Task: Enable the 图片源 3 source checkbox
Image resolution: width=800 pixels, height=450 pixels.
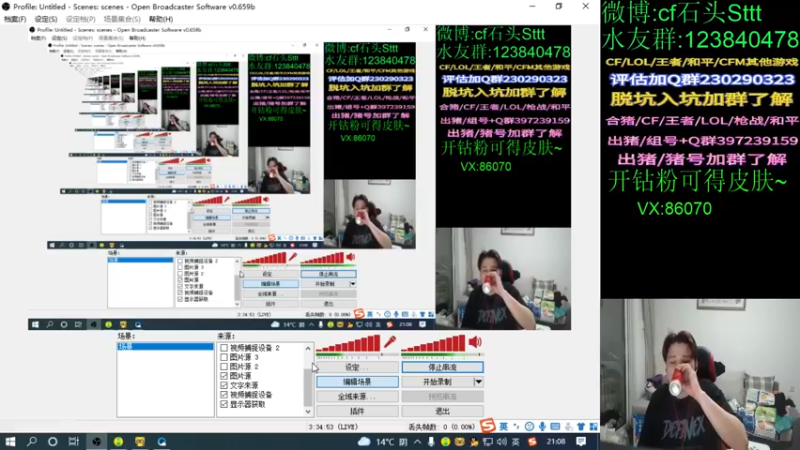Action: (x=224, y=357)
